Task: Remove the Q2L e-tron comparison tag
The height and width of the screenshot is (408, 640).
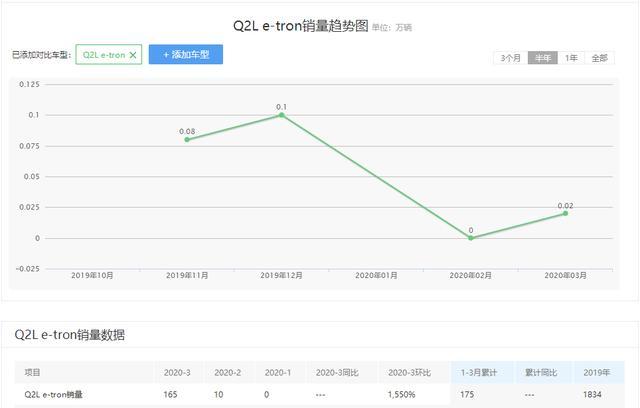Action: pos(133,55)
